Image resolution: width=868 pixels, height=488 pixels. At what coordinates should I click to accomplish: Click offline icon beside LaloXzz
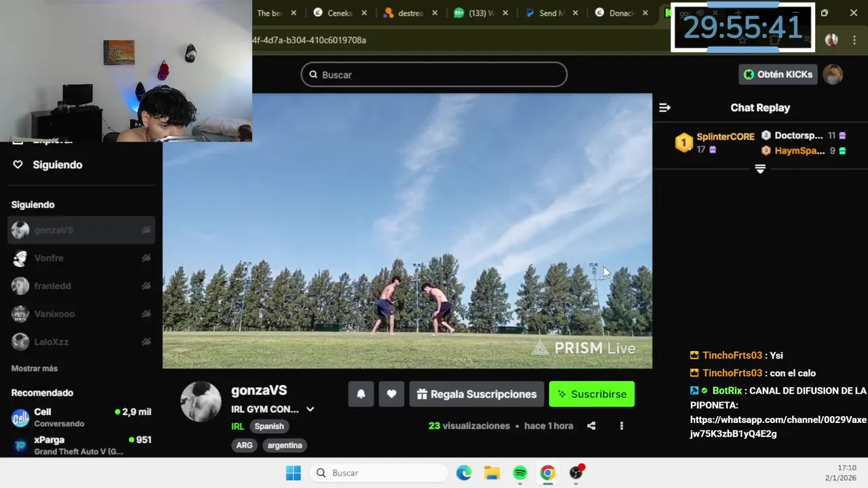click(x=146, y=342)
